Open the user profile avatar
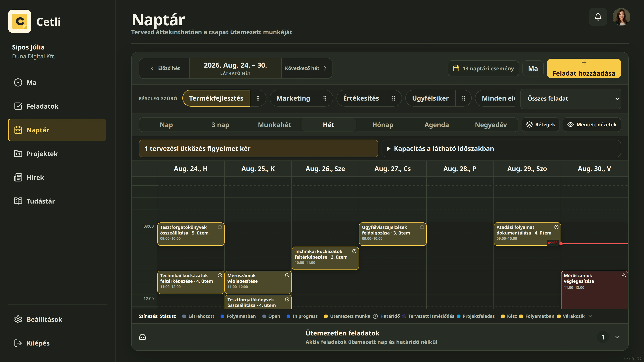This screenshot has width=644, height=362. pos(621,17)
